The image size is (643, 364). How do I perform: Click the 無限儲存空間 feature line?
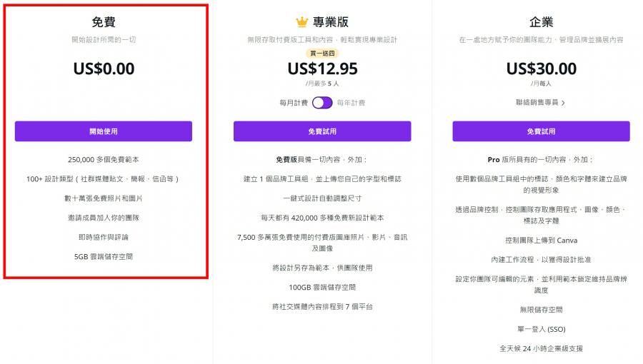542,310
